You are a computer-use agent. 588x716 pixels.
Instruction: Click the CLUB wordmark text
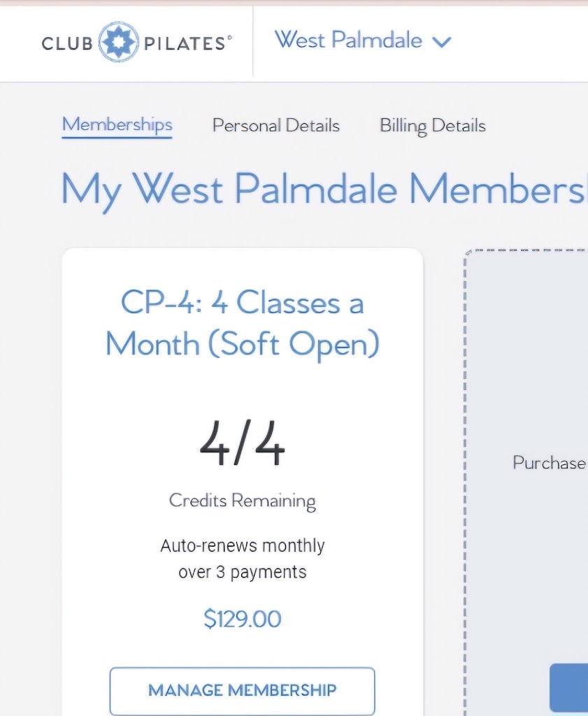point(67,43)
